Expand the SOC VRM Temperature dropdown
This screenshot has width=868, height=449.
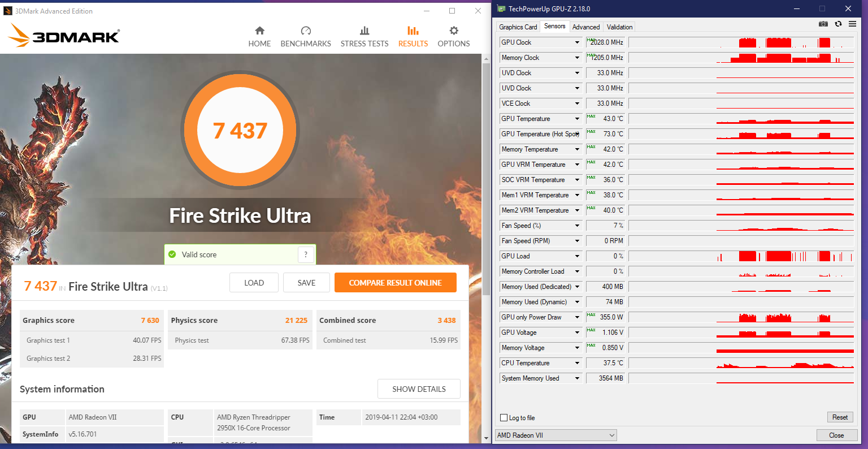(x=577, y=180)
